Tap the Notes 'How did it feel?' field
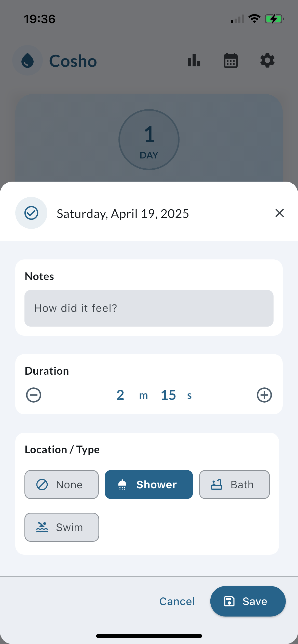The height and width of the screenshot is (644, 298). [x=149, y=308]
